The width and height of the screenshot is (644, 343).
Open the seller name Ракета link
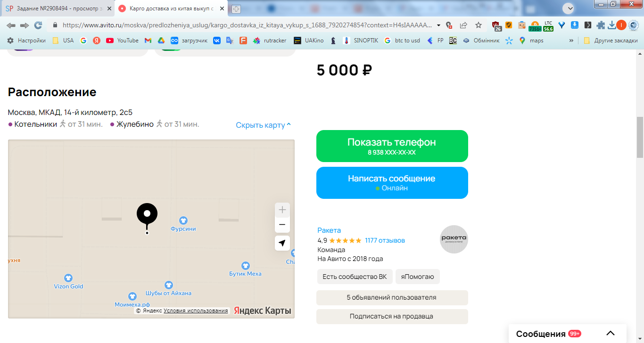329,230
